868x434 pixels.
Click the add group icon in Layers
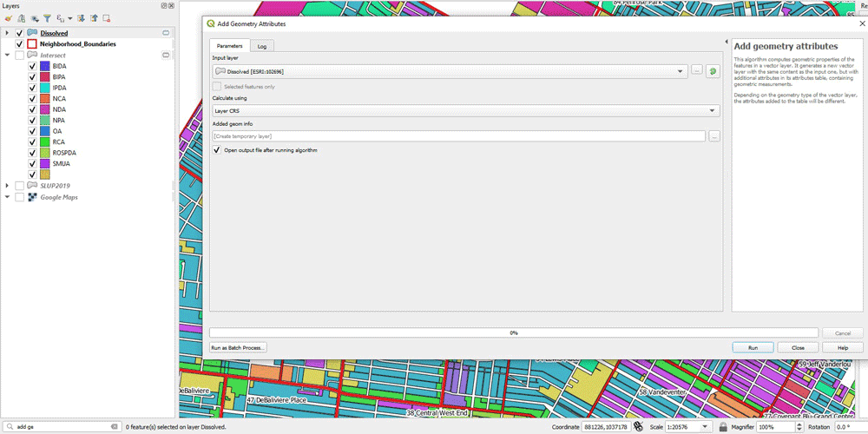[x=22, y=18]
